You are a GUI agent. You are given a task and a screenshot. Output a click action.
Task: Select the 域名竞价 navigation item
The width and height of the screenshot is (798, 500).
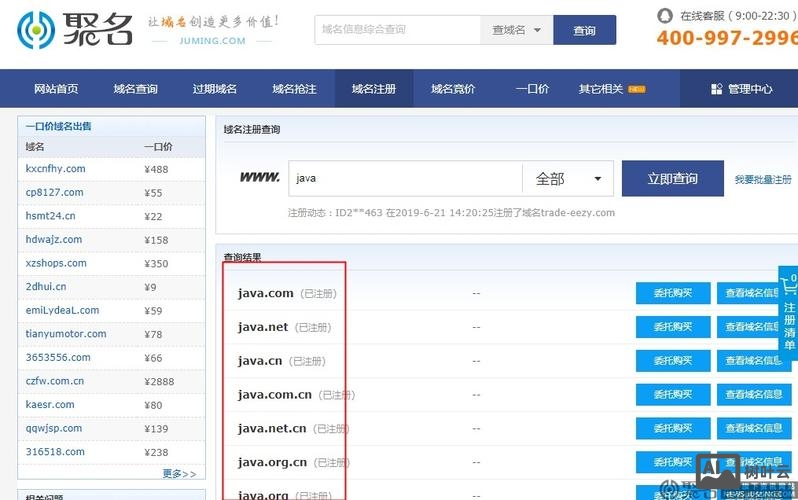[x=453, y=89]
